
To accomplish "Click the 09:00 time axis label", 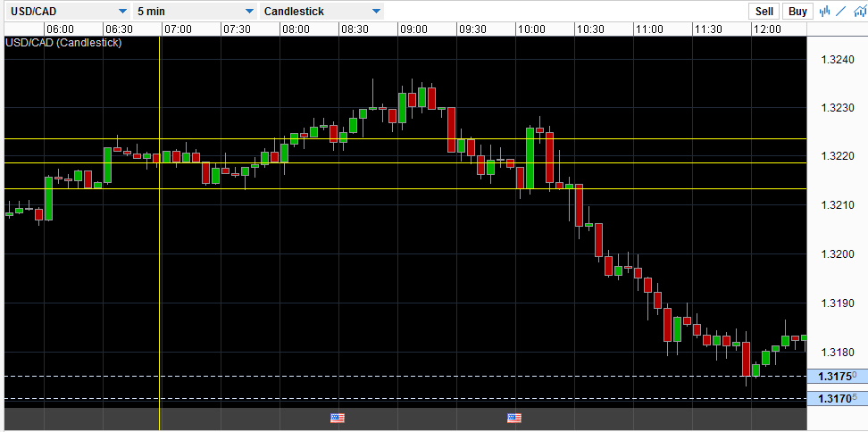I will (x=413, y=29).
